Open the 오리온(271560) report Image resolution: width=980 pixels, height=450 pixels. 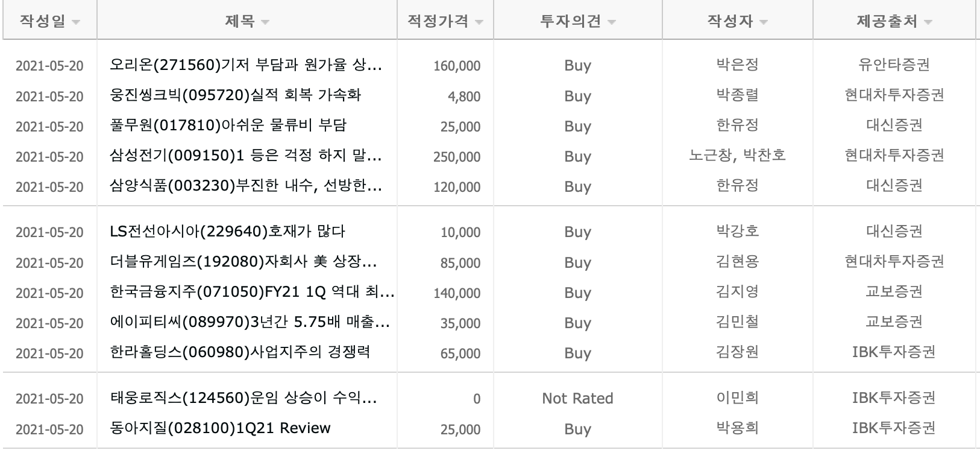[x=246, y=65]
